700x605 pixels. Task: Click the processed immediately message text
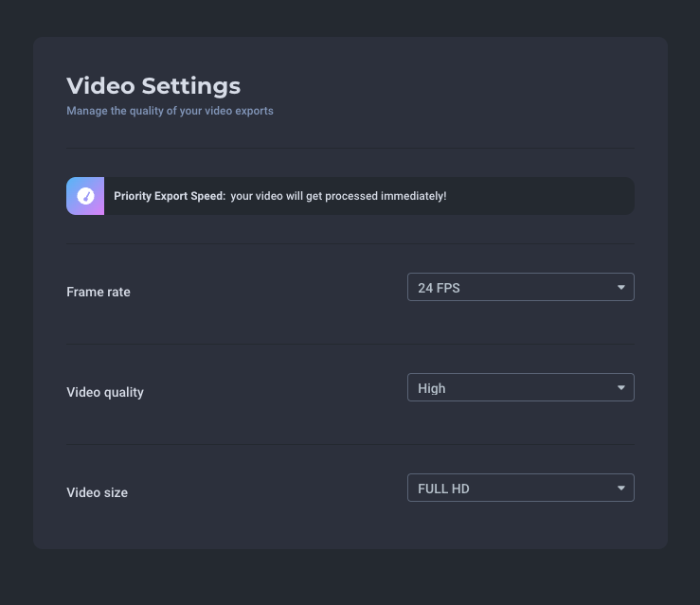[338, 196]
